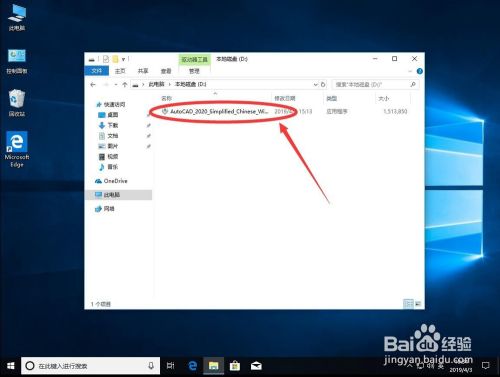Expand the ribbon with the chevron
This screenshot has height=377, width=500.
(410, 71)
